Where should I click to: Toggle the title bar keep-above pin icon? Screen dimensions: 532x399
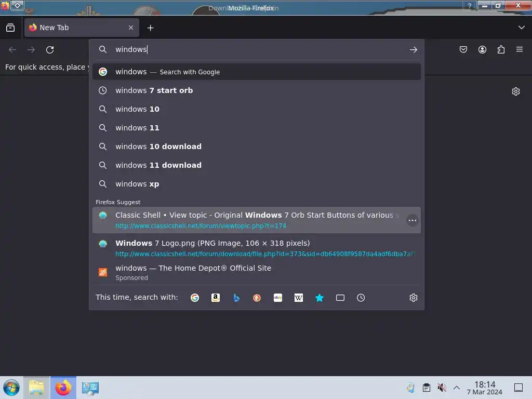pos(17,5)
